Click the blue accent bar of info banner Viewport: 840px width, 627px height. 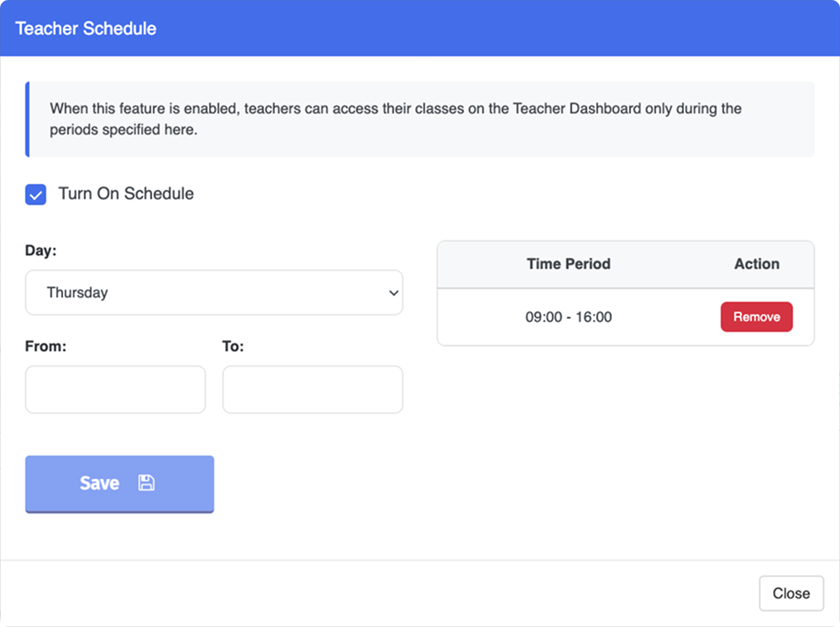(x=28, y=119)
